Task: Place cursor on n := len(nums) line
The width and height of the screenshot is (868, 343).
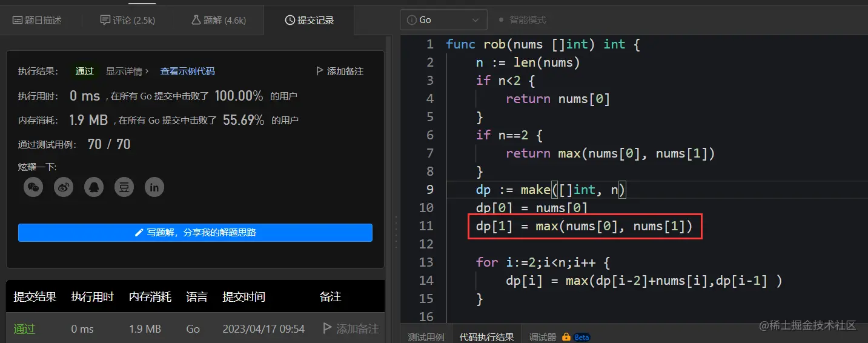Action: click(528, 62)
